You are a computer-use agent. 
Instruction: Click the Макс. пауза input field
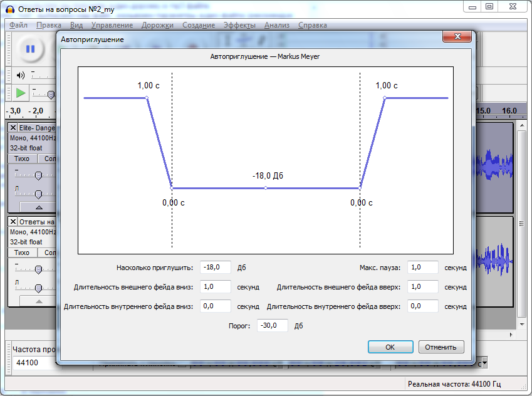click(422, 267)
